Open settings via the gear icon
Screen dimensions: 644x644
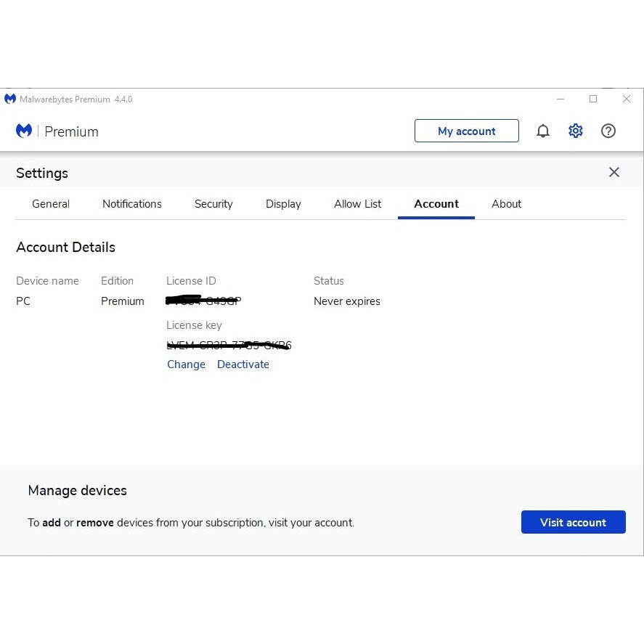click(576, 131)
